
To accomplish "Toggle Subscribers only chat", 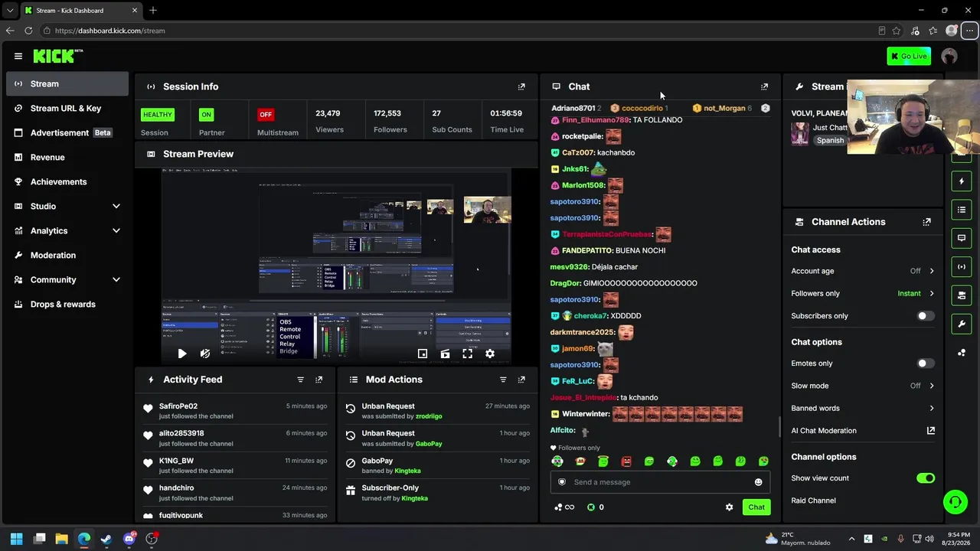I will (x=926, y=316).
